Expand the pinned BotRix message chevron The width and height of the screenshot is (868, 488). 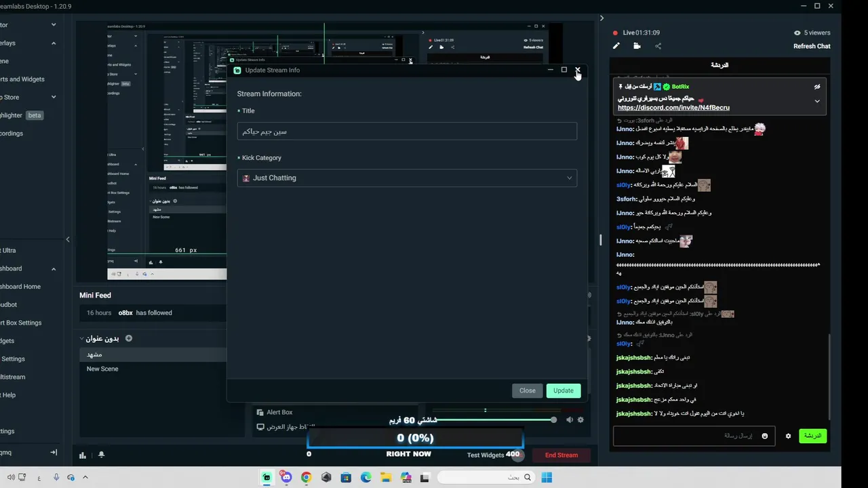coord(817,101)
